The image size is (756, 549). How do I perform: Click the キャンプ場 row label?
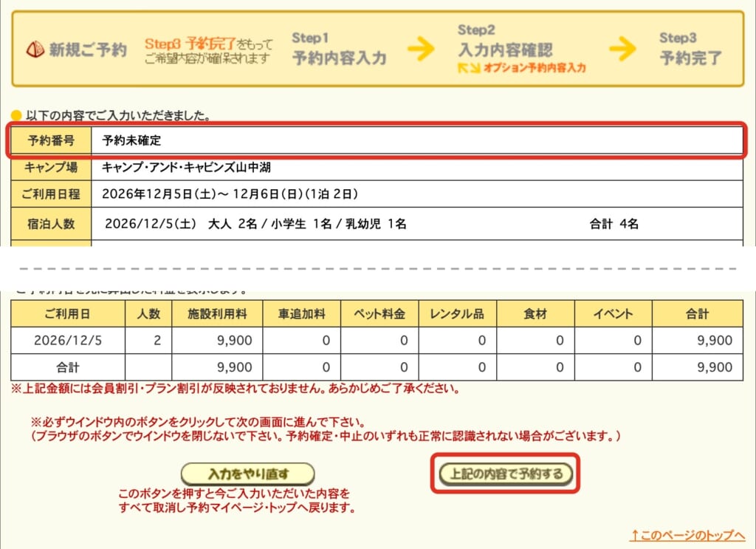coord(51,168)
